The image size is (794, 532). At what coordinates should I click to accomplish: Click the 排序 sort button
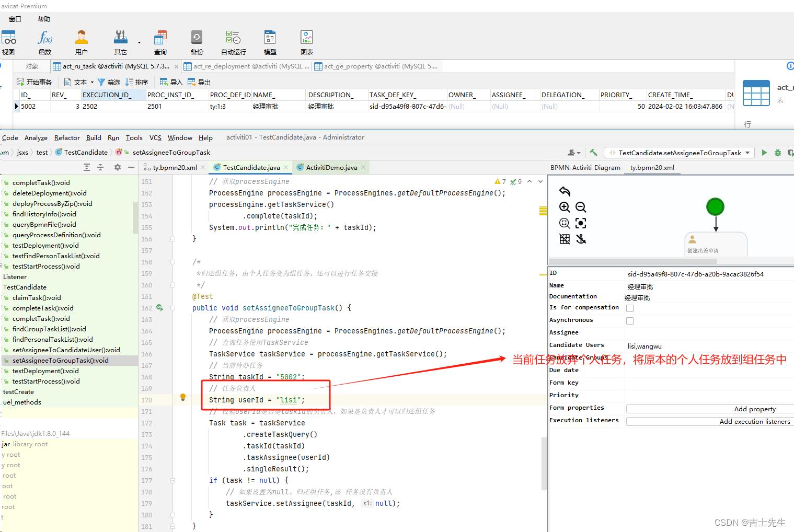pyautogui.click(x=136, y=82)
